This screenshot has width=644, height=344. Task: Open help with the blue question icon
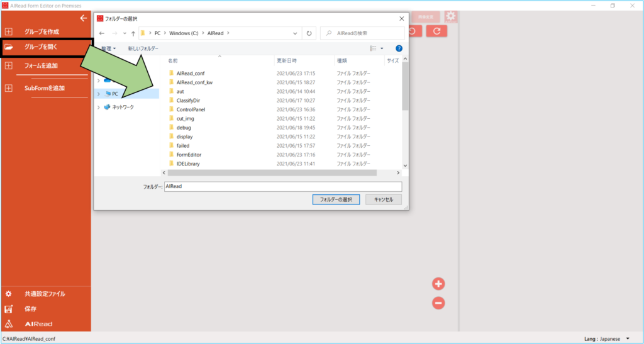coord(399,48)
